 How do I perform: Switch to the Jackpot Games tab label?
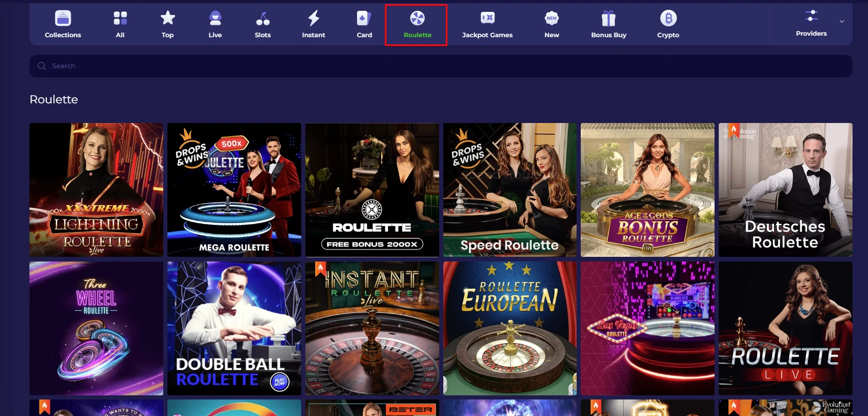pyautogui.click(x=487, y=35)
